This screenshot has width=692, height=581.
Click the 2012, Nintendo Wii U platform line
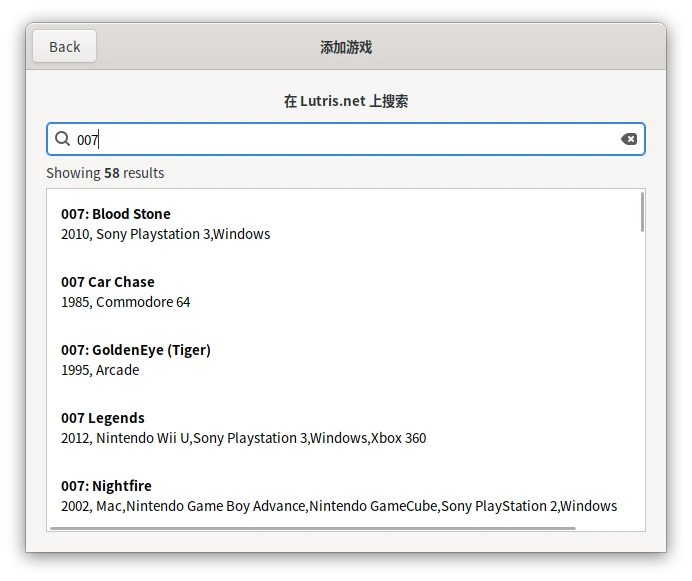tap(244, 438)
